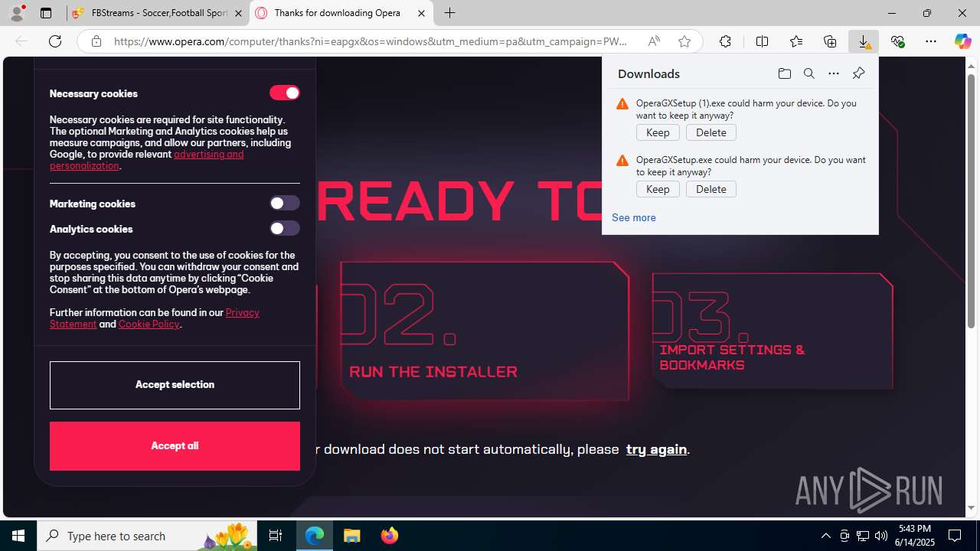
Task: Open the profile avatar icon
Action: [17, 13]
